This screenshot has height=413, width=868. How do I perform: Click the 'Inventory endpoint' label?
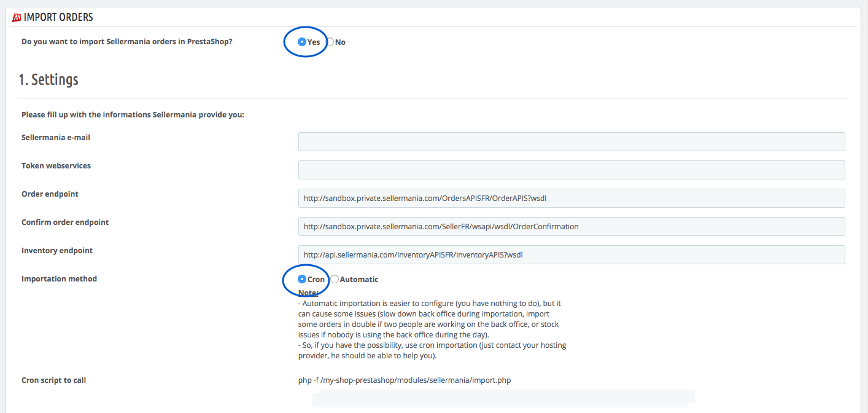(57, 250)
